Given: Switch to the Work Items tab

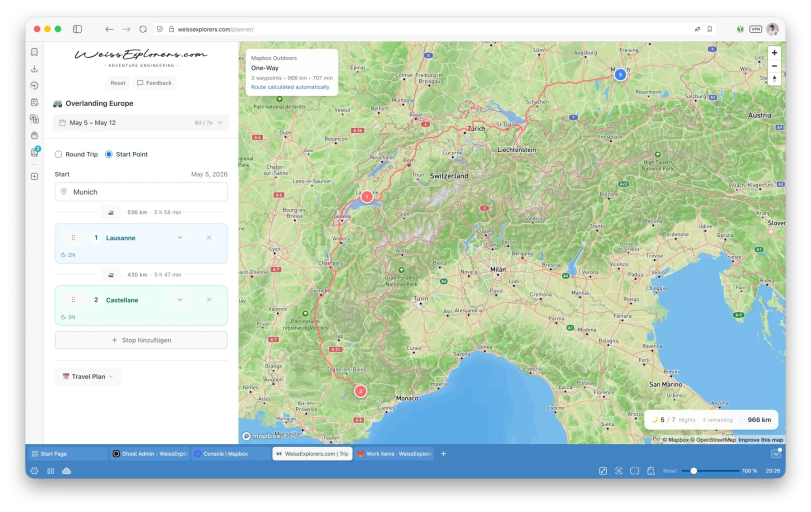Looking at the screenshot, I should (x=394, y=454).
